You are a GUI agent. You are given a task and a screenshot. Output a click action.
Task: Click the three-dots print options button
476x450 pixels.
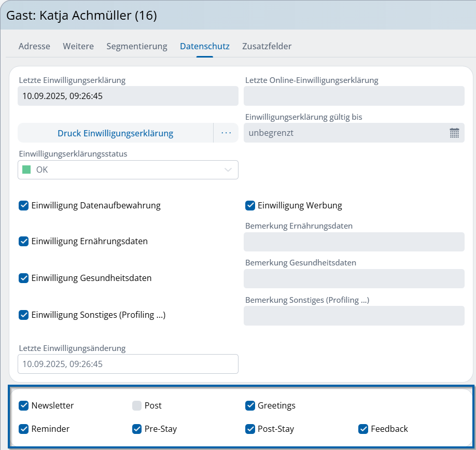click(226, 133)
